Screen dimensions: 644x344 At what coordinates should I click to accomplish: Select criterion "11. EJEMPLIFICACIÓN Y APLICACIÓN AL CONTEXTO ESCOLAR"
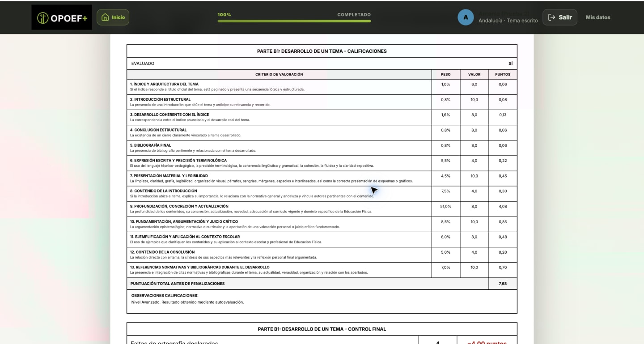185,237
